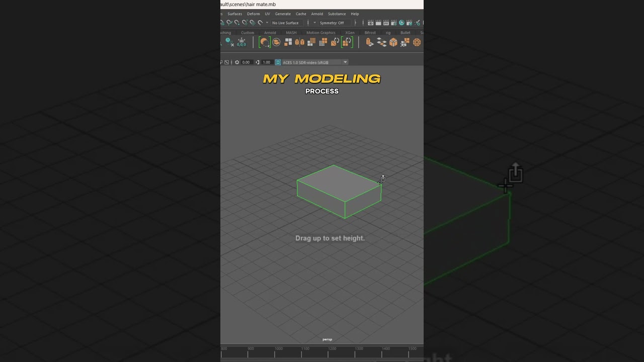Switch to the Custom shelf tab

tap(248, 33)
